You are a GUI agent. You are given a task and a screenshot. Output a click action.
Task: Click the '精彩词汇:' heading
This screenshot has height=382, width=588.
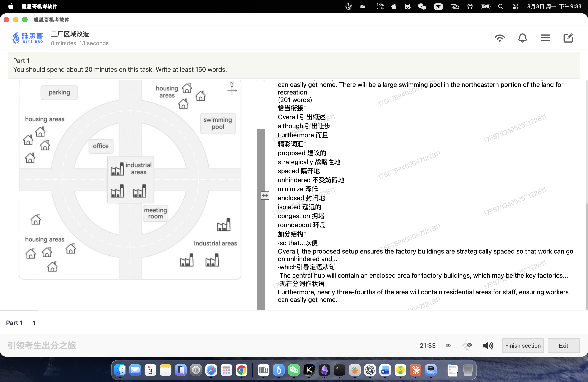(x=292, y=144)
